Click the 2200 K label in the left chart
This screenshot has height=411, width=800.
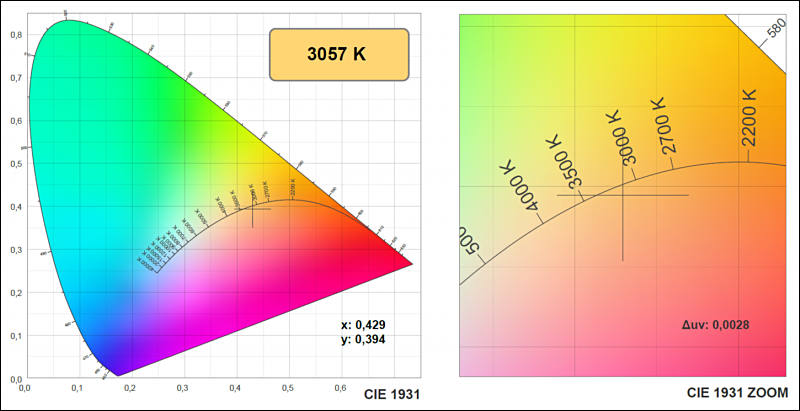[293, 189]
